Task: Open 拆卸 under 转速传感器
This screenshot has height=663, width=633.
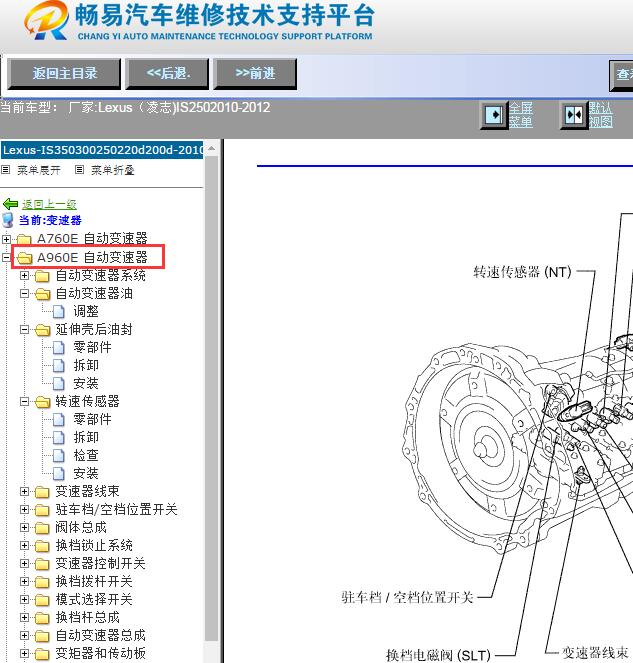Action: coord(86,437)
